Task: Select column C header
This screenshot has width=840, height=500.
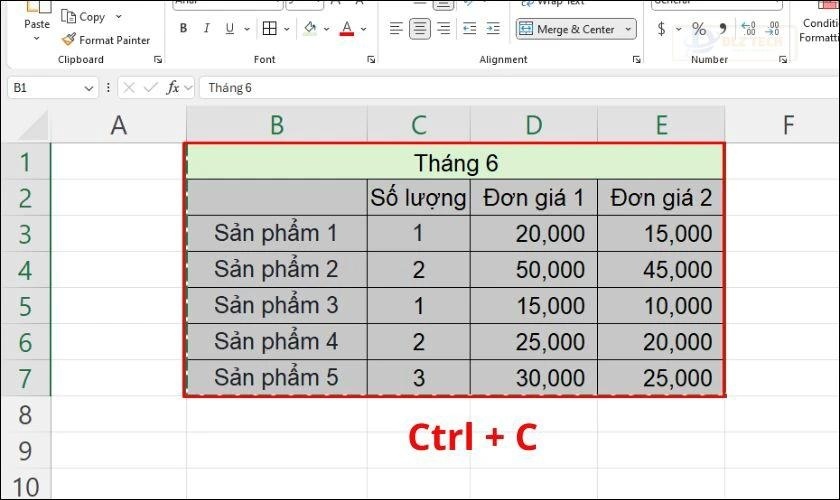Action: coord(418,125)
